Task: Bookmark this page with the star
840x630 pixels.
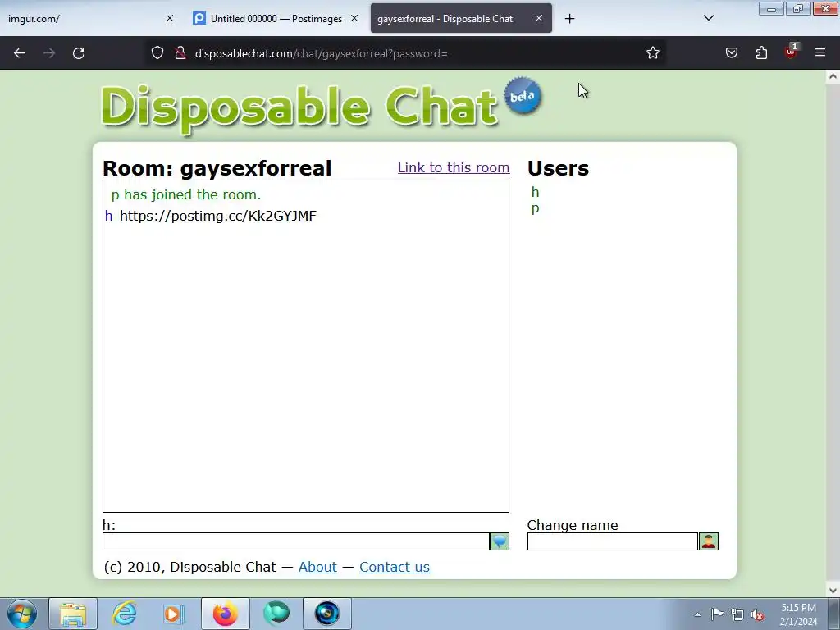Action: point(652,53)
